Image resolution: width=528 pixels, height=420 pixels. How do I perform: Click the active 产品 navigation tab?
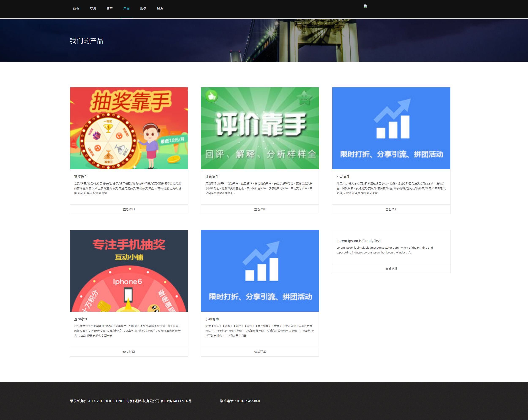point(126,8)
